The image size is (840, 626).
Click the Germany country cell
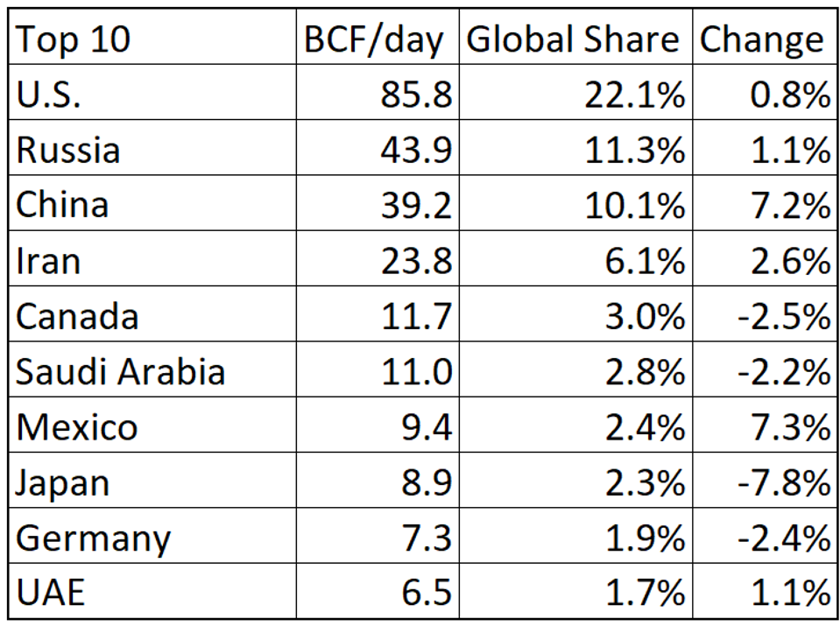click(x=93, y=537)
